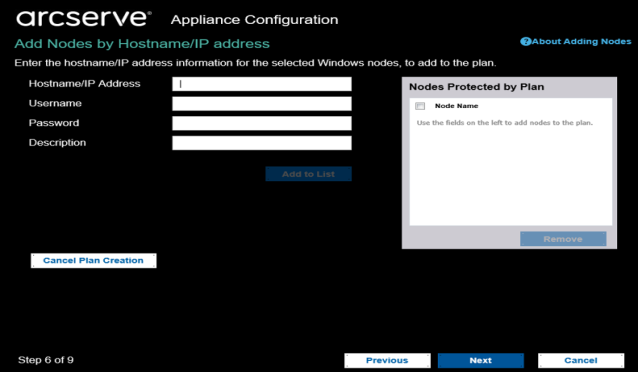Viewport: 638px width, 372px height.
Task: Click Cancel Plan Creation button
Action: pos(94,260)
